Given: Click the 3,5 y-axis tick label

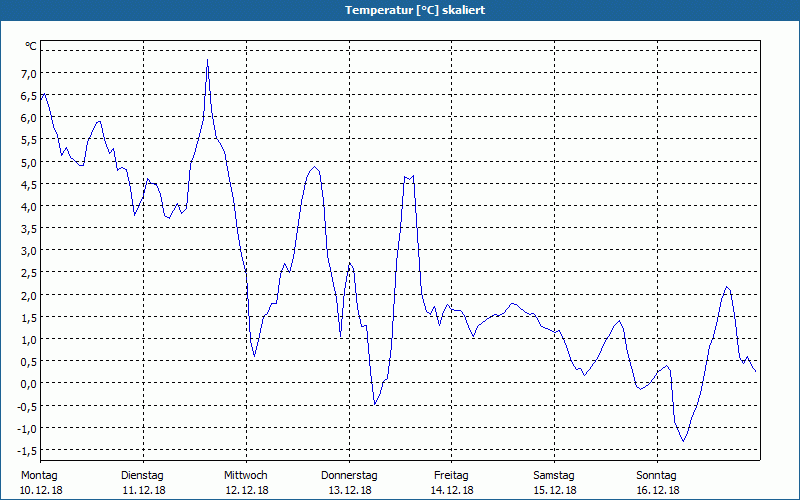Looking at the screenshot, I should pos(29,228).
